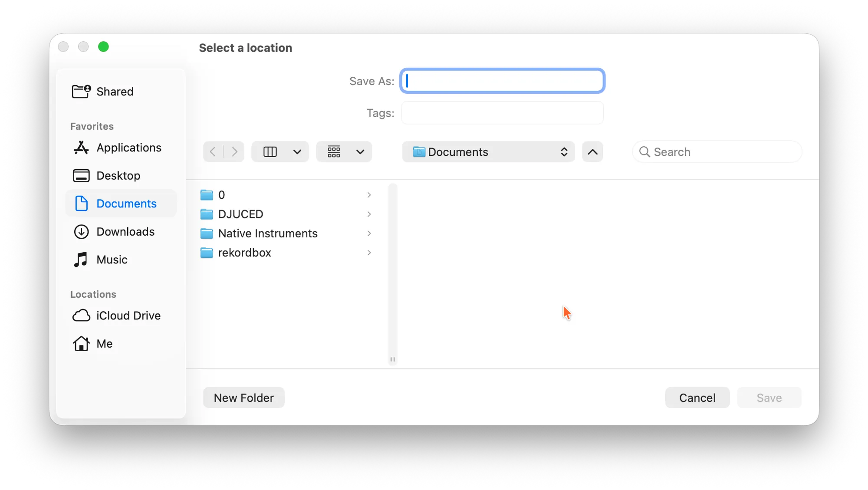The height and width of the screenshot is (490, 868).
Task: Click the group-by grid icon
Action: coord(334,152)
